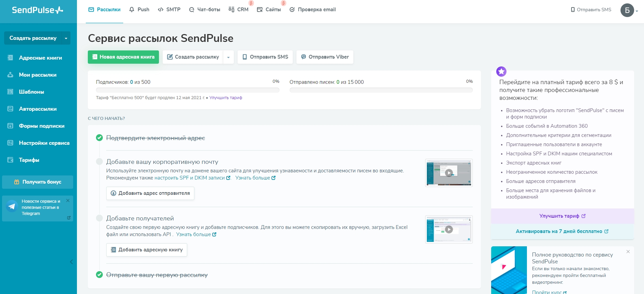Click the Добавьте получателей heading
This screenshot has height=294, width=644.
click(x=140, y=218)
